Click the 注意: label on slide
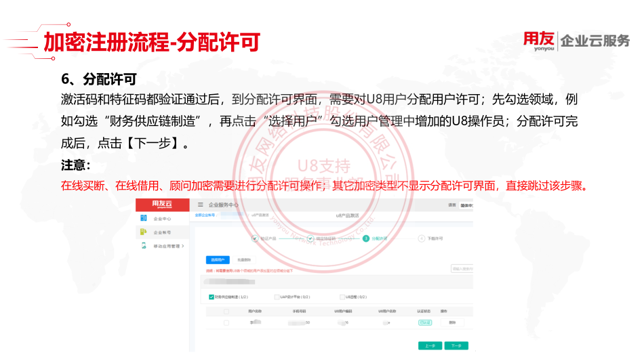Image resolution: width=644 pixels, height=361 pixels. [75, 165]
